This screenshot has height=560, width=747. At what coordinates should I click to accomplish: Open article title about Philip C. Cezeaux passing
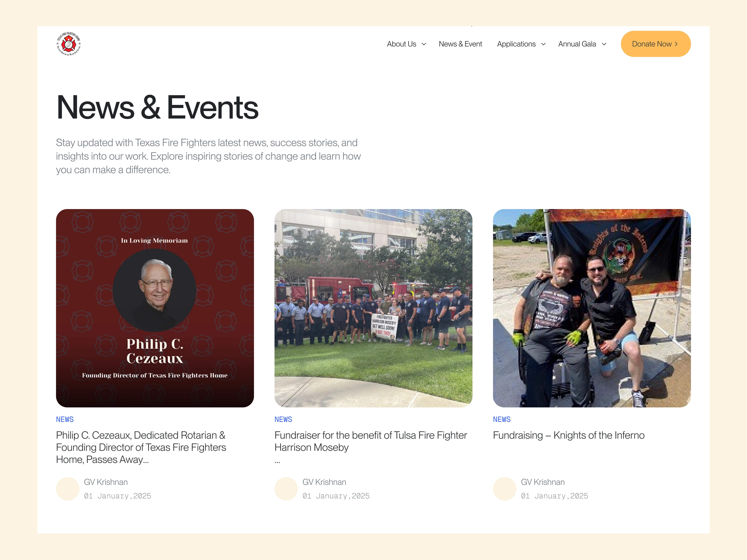tap(141, 447)
